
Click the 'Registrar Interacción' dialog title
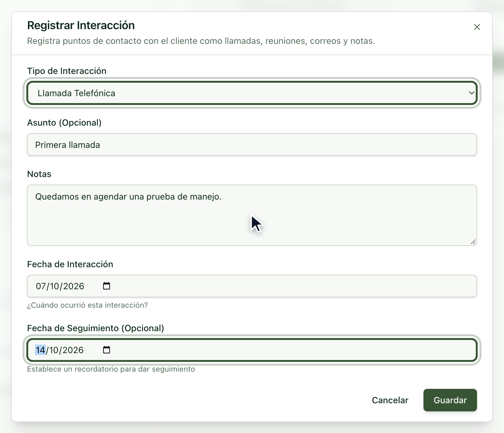point(81,25)
